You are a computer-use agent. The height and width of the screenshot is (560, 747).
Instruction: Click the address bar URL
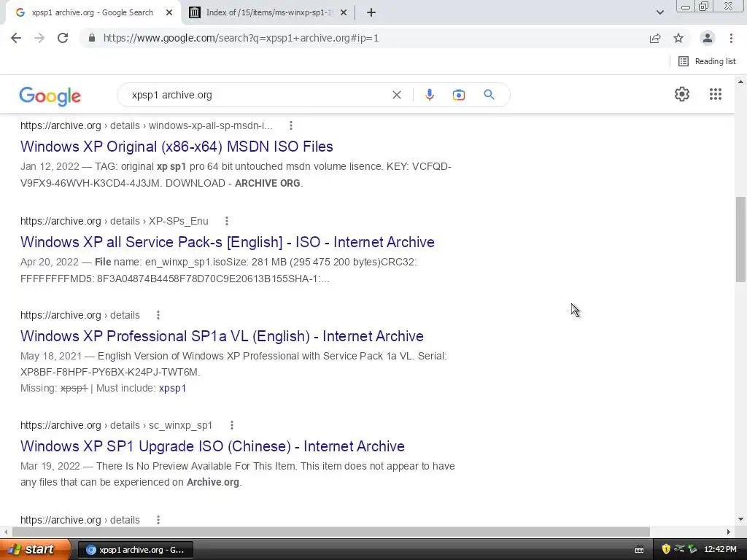241,38
